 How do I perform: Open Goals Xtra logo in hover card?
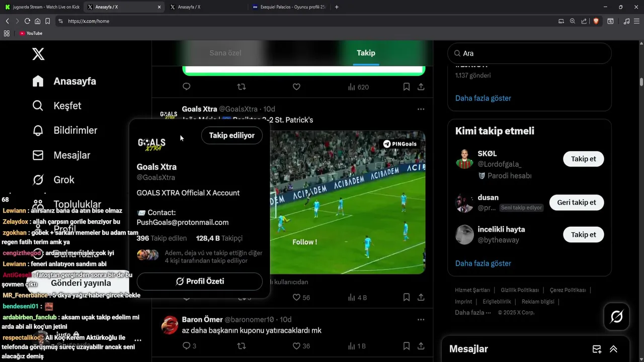[151, 143]
